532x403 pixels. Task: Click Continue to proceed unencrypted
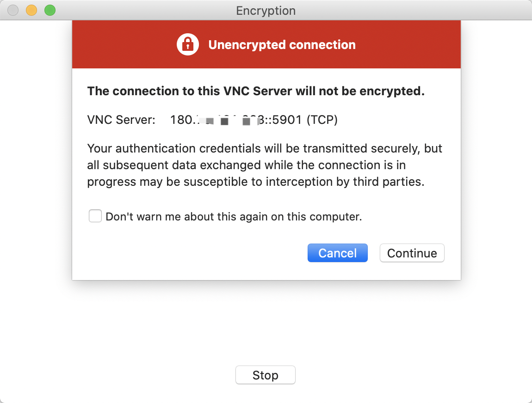(412, 253)
